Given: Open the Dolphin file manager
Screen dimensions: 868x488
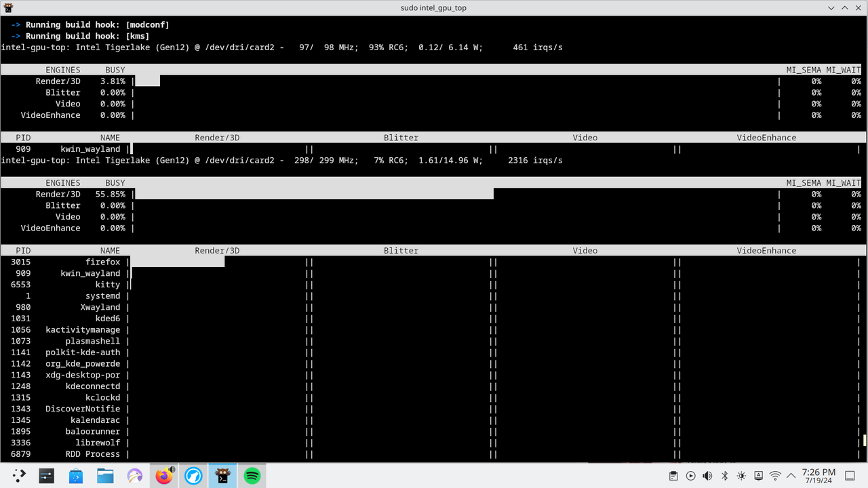Looking at the screenshot, I should (105, 475).
